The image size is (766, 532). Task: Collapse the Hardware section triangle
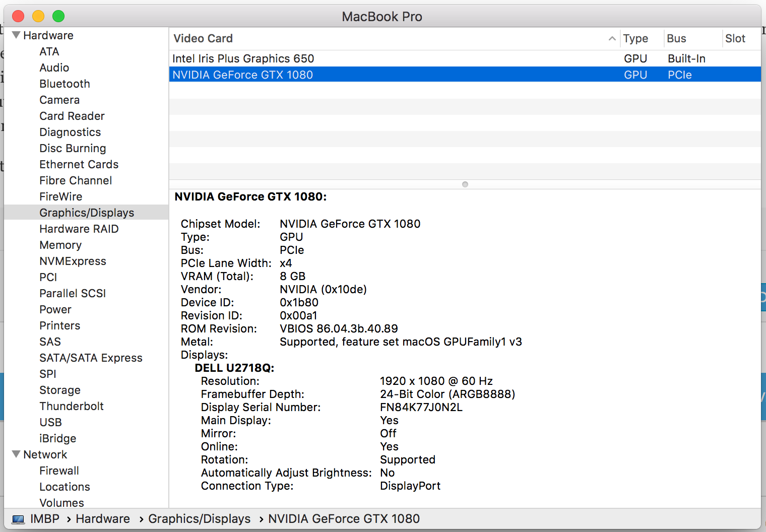(16, 35)
